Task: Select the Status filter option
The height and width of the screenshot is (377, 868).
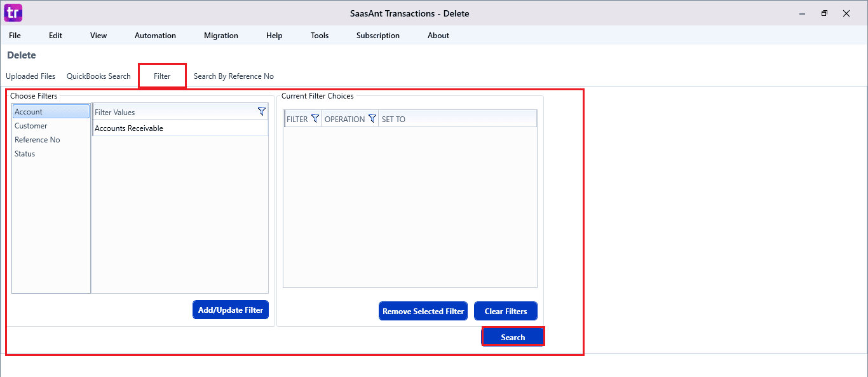Action: tap(25, 154)
